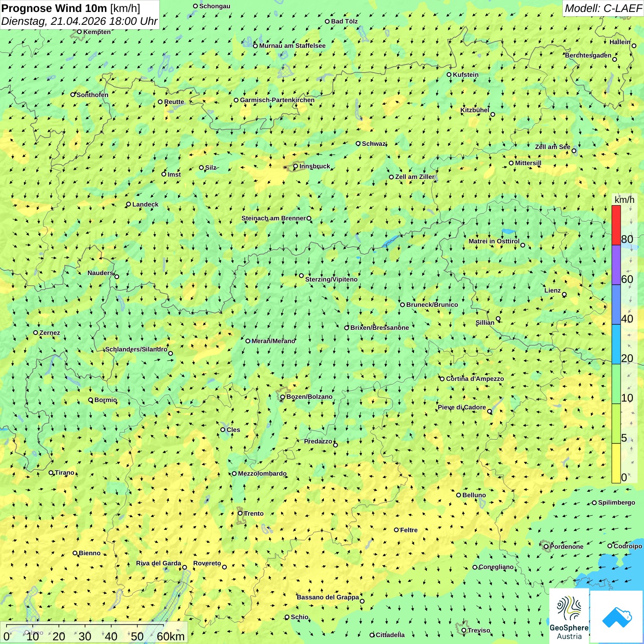Viewport: 644px width, 644px height.
Task: Click the 'Matrei in Osttirol' label
Action: [494, 241]
